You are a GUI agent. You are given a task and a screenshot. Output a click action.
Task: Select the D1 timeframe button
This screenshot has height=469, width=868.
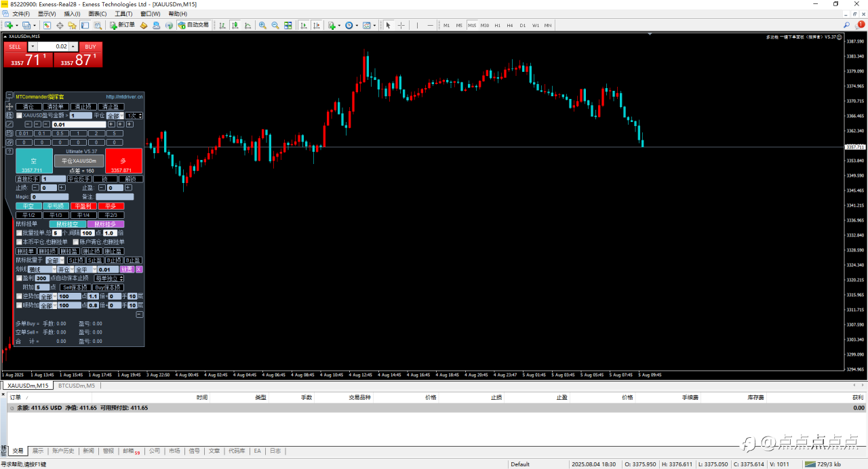pos(523,25)
